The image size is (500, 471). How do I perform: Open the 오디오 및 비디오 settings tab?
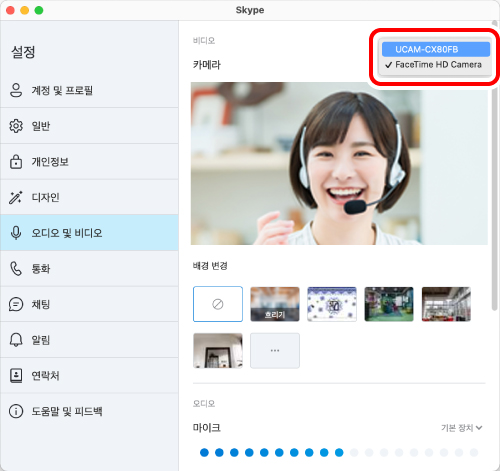89,233
